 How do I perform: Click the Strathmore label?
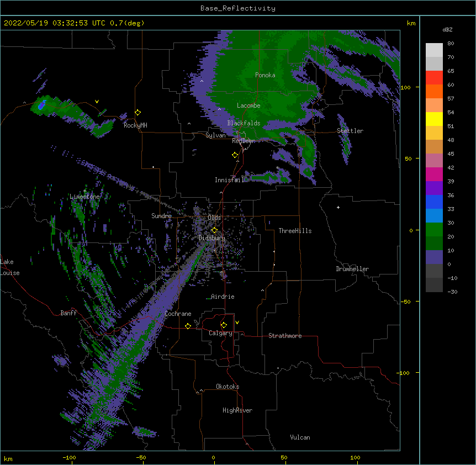285,336
